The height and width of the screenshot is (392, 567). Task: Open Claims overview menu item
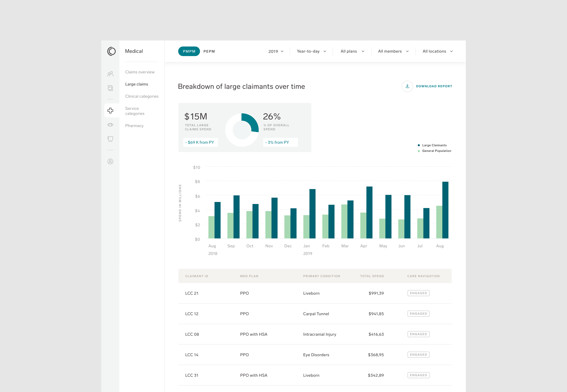tap(140, 72)
